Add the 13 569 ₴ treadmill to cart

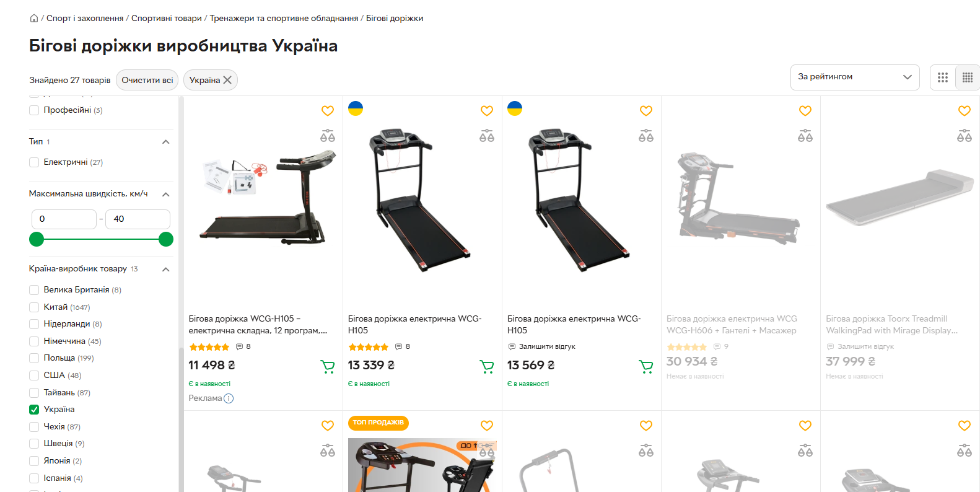pyautogui.click(x=646, y=367)
